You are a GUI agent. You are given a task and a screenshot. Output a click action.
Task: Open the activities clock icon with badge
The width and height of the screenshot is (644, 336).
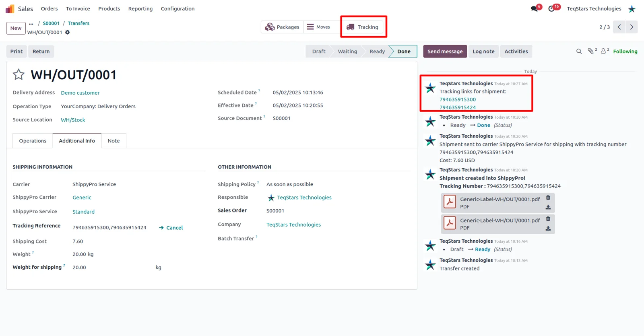[551, 8]
